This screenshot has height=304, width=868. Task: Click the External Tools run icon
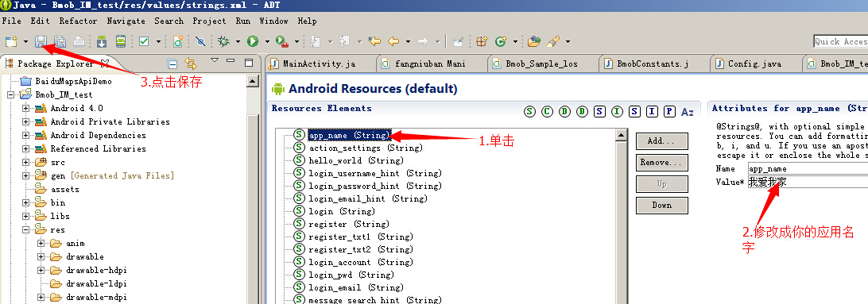[x=281, y=41]
